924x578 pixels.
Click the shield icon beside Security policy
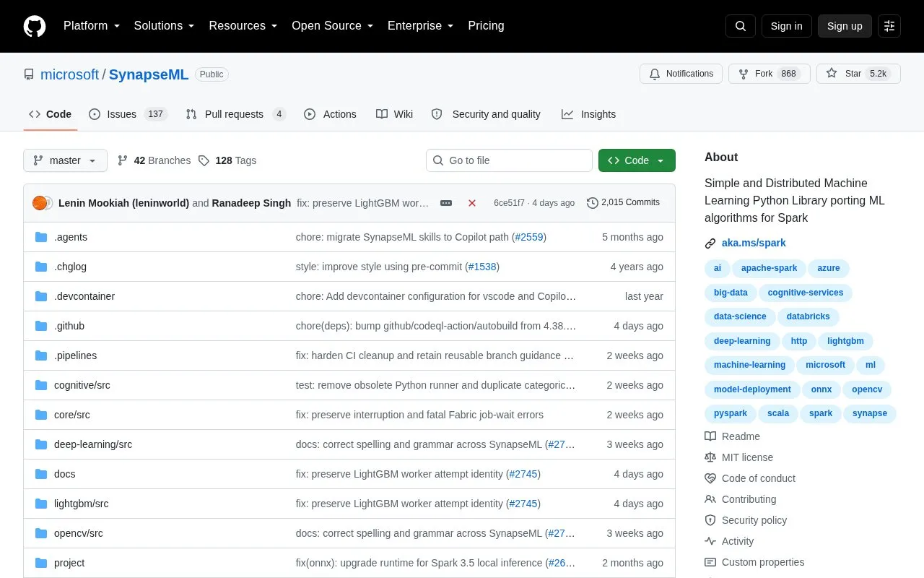point(710,520)
